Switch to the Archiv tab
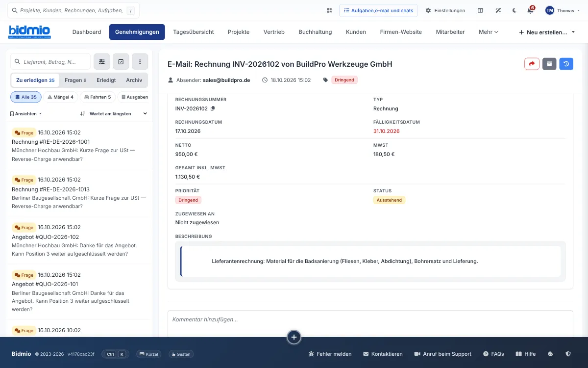Viewport: 588px width, 368px height. click(134, 80)
